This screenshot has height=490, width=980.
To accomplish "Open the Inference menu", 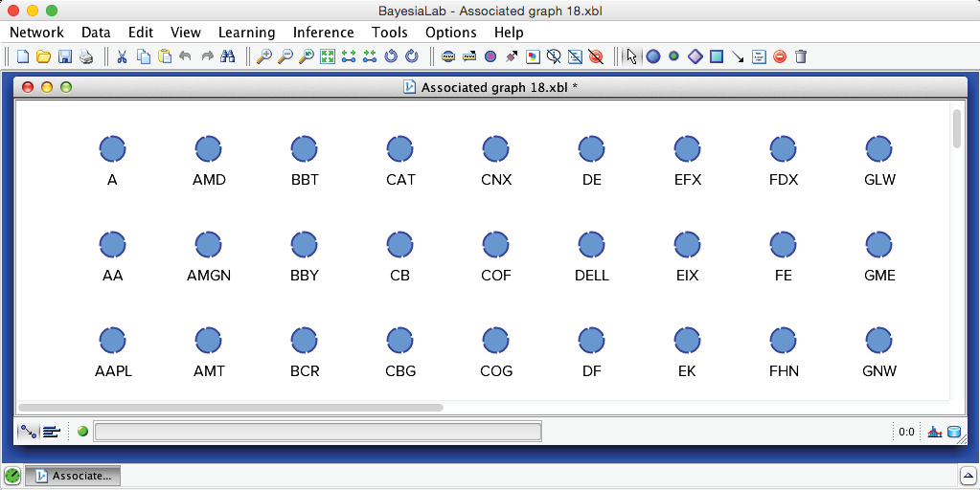I will [323, 33].
